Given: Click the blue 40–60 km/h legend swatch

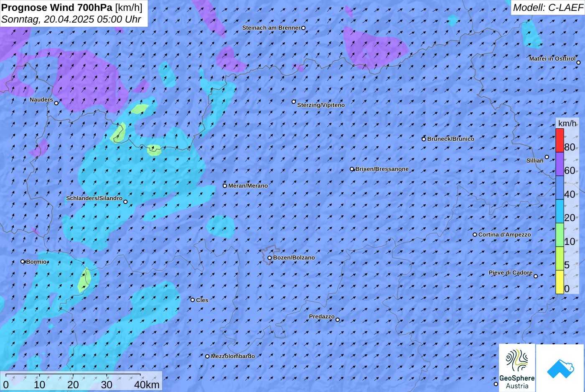Looking at the screenshot, I should [560, 188].
